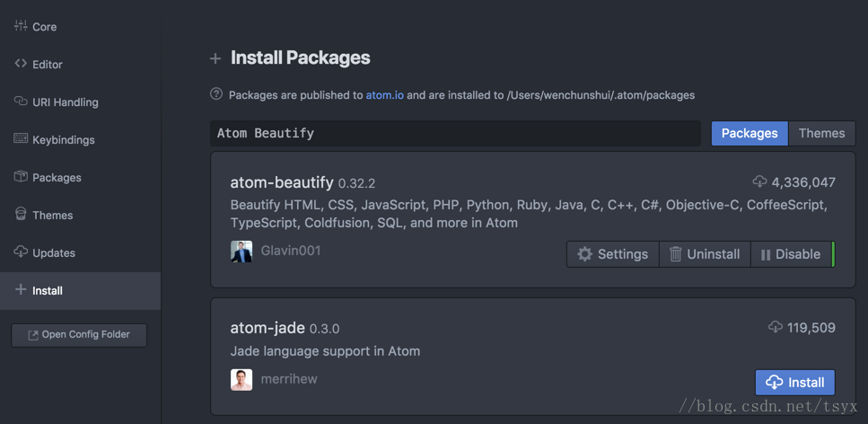Switch search to Themes
868x424 pixels.
(821, 134)
